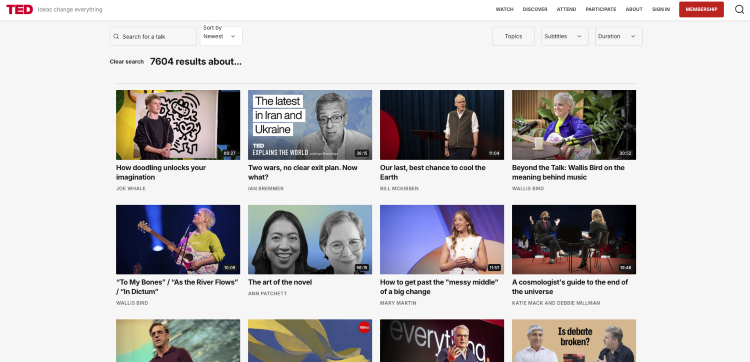Click speaker name BILL MCKIBBEN
The width and height of the screenshot is (750, 362).
399,188
